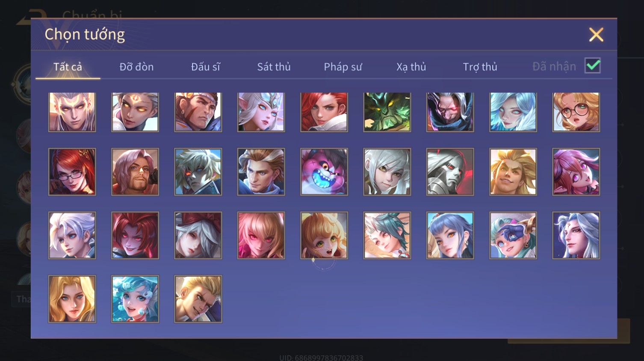Filter heroes by Xạ thủ
This screenshot has height=361, width=644.
[411, 67]
